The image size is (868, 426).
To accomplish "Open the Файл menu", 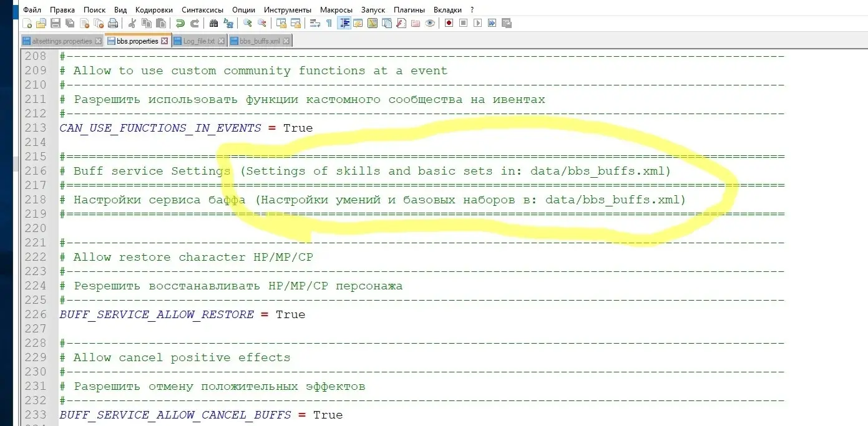I will click(x=32, y=10).
